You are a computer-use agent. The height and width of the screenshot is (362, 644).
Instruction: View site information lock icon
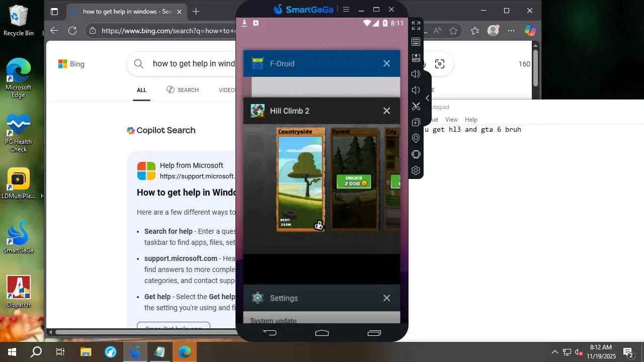pyautogui.click(x=92, y=31)
